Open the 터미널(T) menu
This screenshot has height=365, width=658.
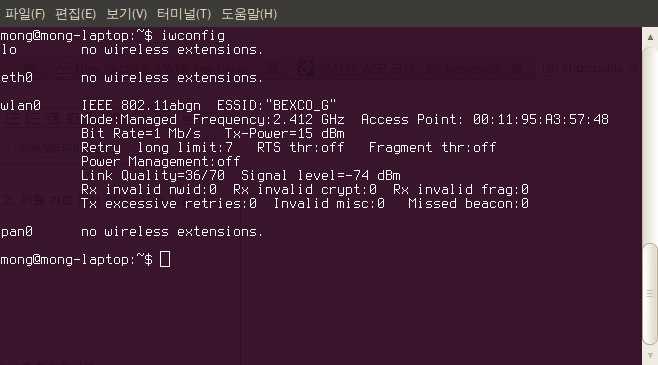tap(184, 14)
